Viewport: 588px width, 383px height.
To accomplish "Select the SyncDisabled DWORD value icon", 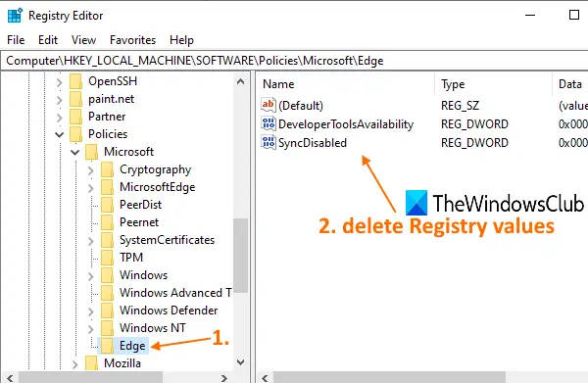I will point(269,142).
